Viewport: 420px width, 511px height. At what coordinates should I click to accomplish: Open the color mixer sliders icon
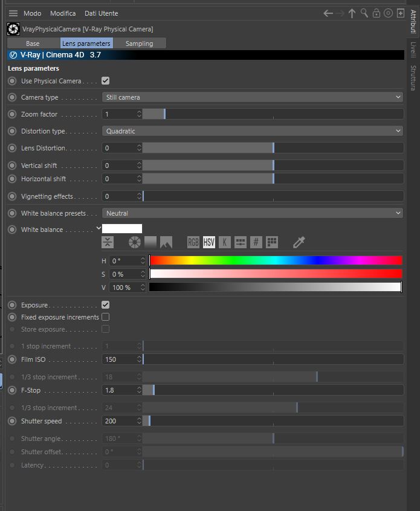(241, 242)
